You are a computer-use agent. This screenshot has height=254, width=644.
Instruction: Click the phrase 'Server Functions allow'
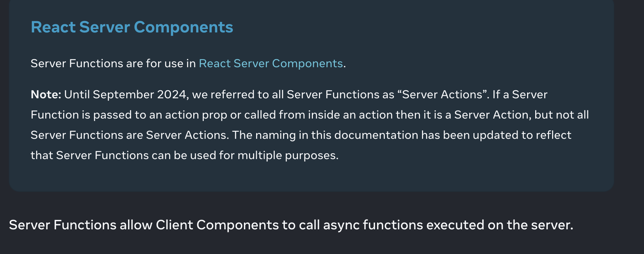pyautogui.click(x=80, y=225)
